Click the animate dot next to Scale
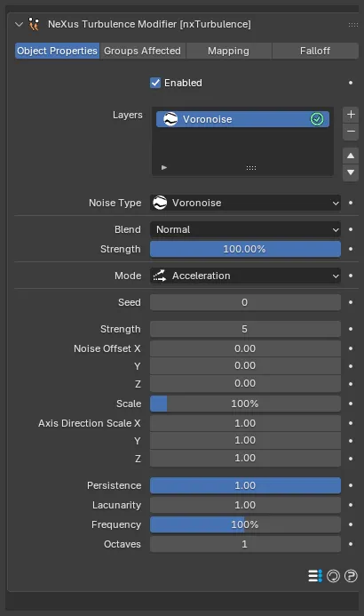Image resolution: width=364 pixels, height=616 pixels. [351, 404]
